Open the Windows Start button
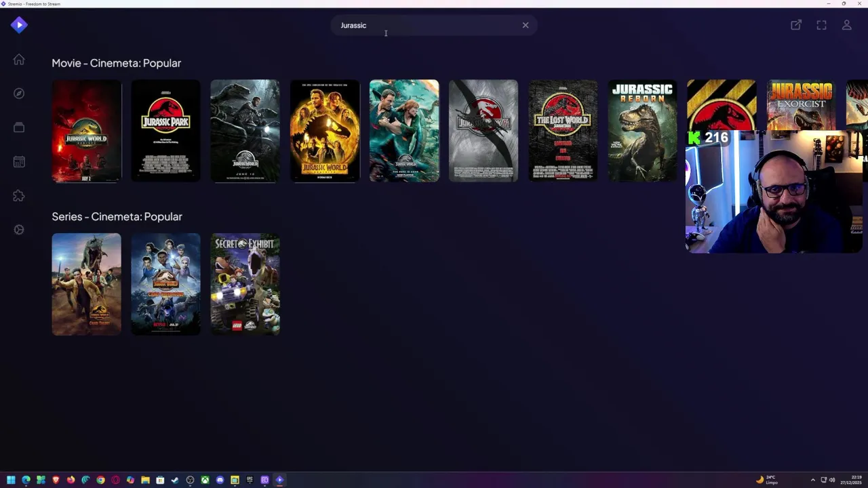 pos(11,480)
